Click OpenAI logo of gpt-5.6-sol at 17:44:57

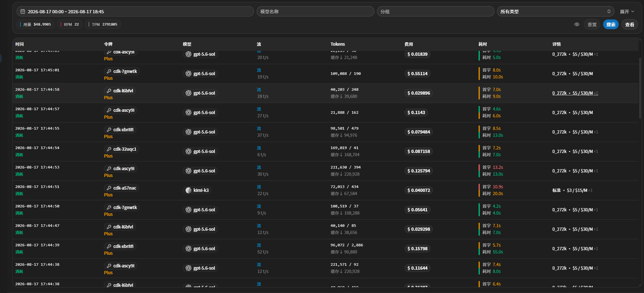[x=188, y=112]
